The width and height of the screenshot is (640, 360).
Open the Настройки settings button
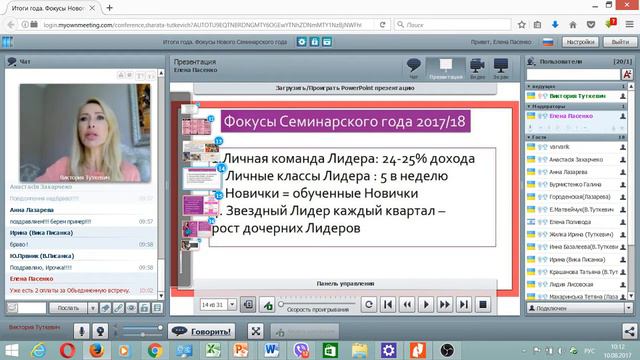pos(580,42)
